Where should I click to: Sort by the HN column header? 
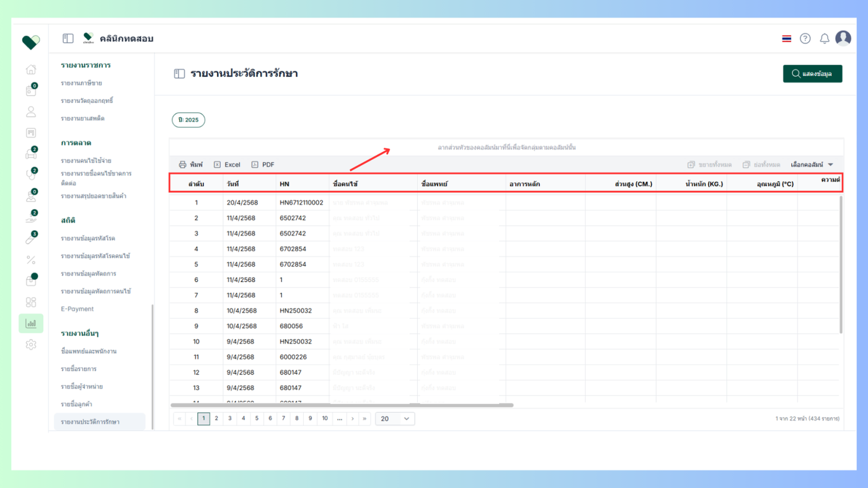point(303,184)
